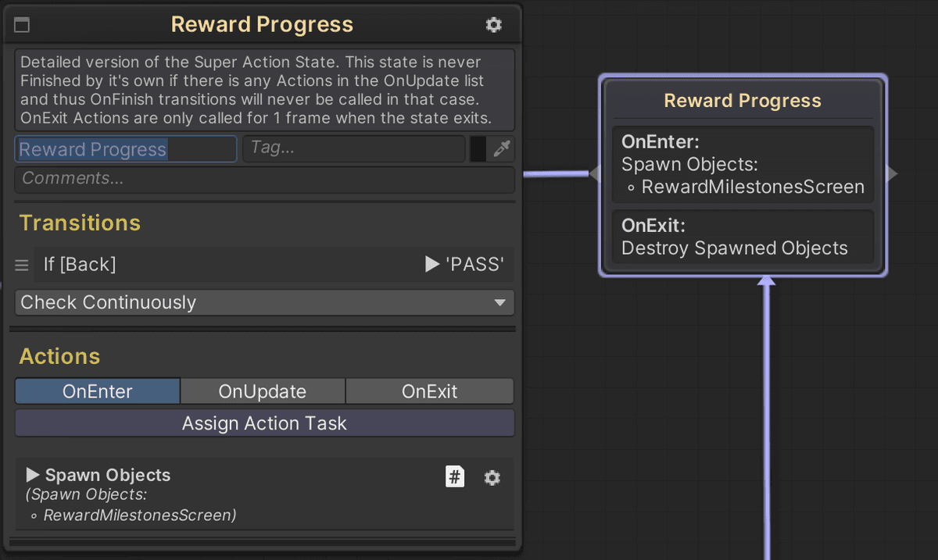Viewport: 938px width, 560px height.
Task: Click the black node color swatch
Action: point(478,148)
